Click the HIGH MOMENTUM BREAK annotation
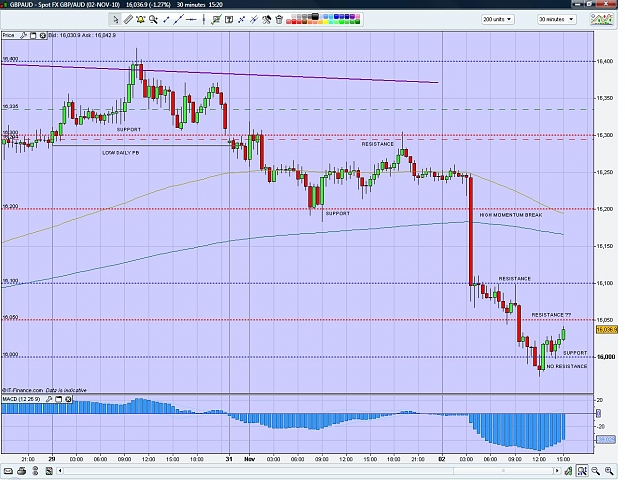This screenshot has width=625, height=480. [511, 215]
